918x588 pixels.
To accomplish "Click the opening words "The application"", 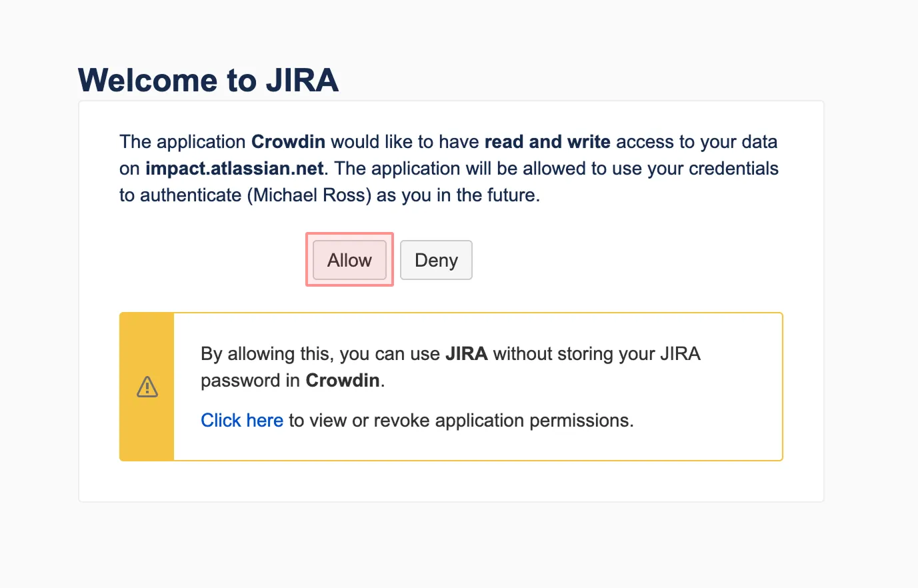I will point(183,142).
